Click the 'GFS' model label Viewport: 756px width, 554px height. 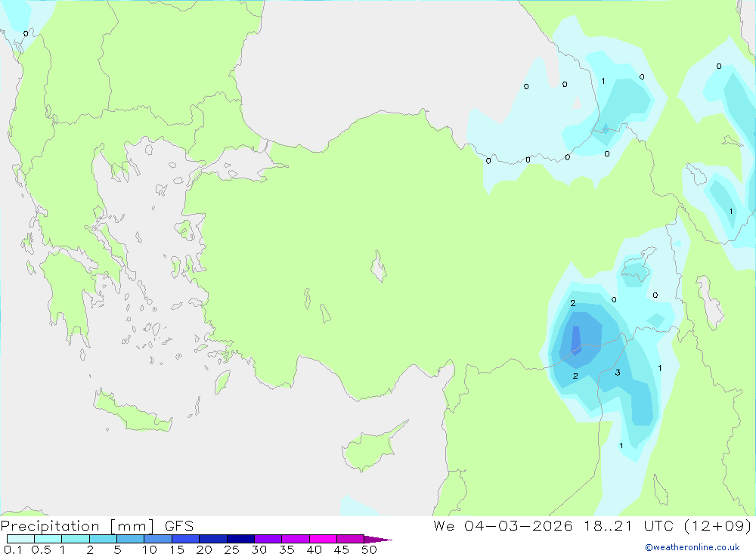(x=179, y=525)
